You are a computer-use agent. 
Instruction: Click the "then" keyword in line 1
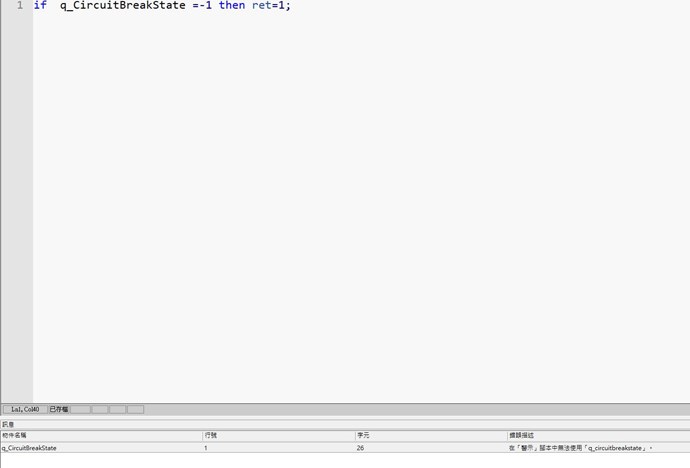click(x=232, y=6)
